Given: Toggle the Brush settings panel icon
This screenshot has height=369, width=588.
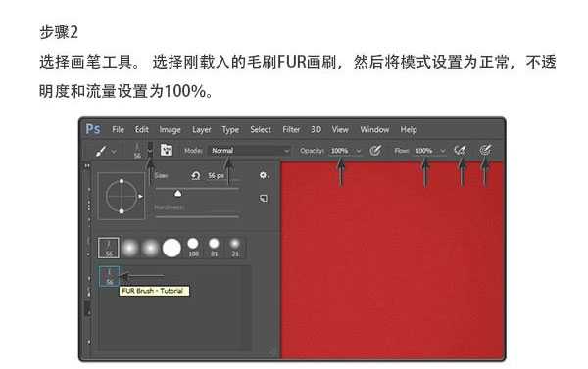Looking at the screenshot, I should point(167,150).
